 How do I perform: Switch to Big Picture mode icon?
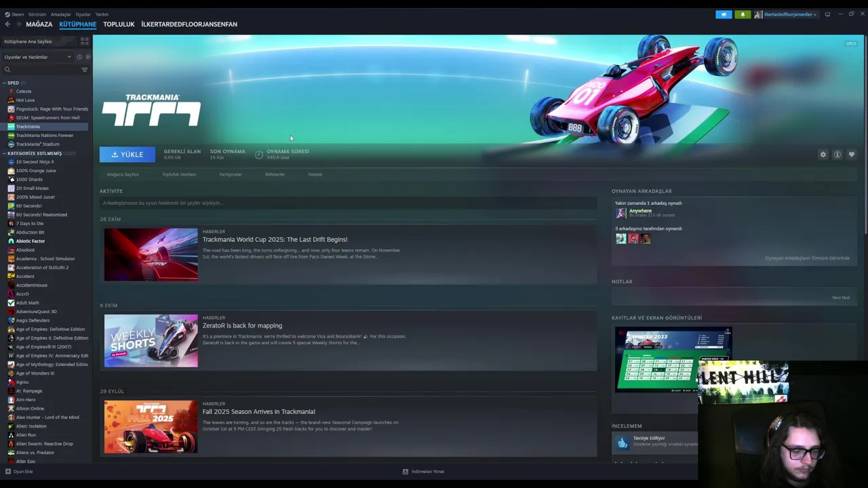point(827,14)
